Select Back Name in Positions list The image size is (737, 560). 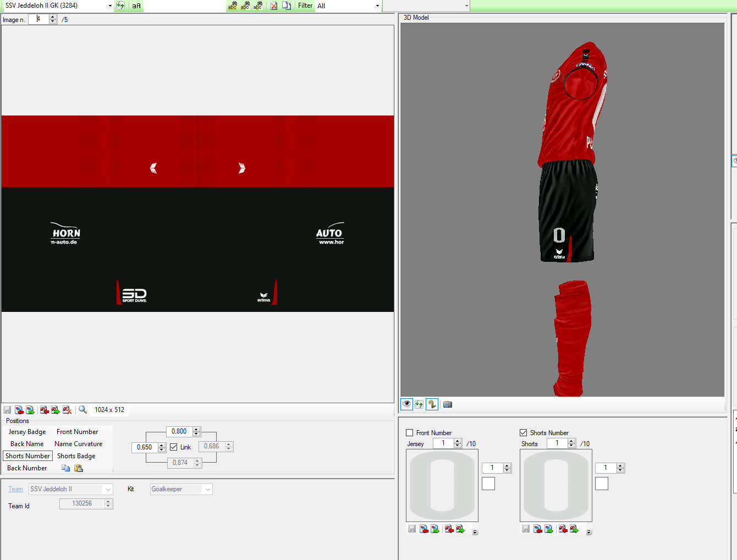pyautogui.click(x=27, y=444)
